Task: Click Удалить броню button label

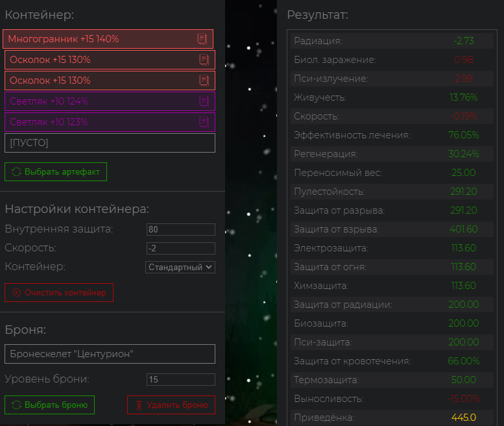Action: coord(177,405)
